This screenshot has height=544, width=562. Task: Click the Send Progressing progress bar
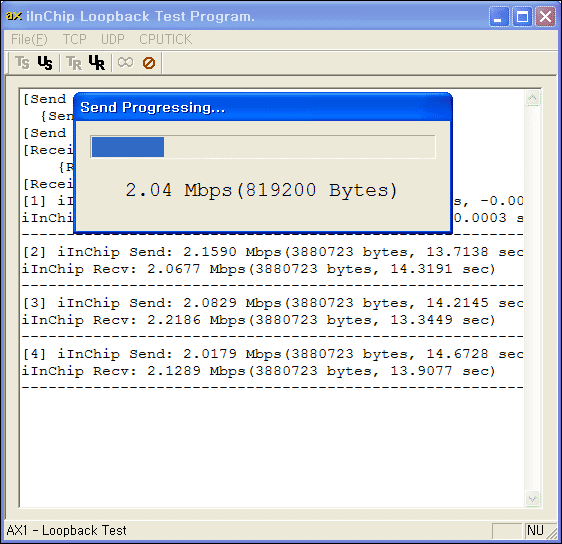[x=263, y=147]
